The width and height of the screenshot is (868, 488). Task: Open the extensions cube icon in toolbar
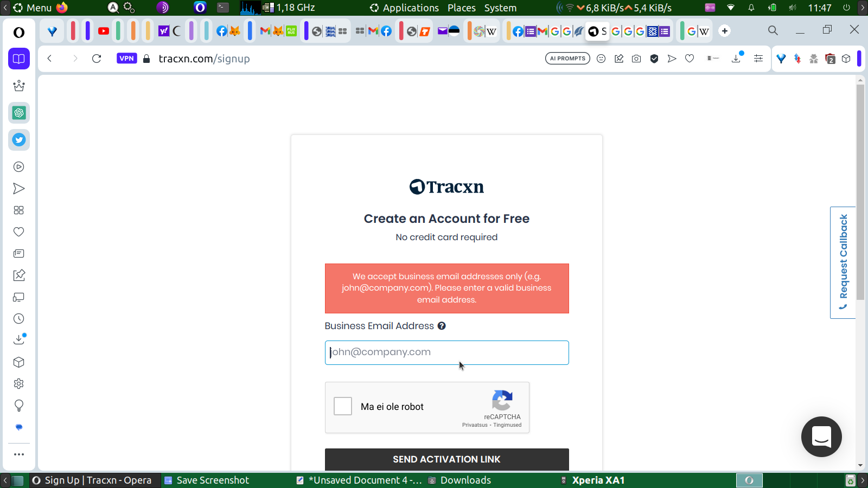pos(846,59)
